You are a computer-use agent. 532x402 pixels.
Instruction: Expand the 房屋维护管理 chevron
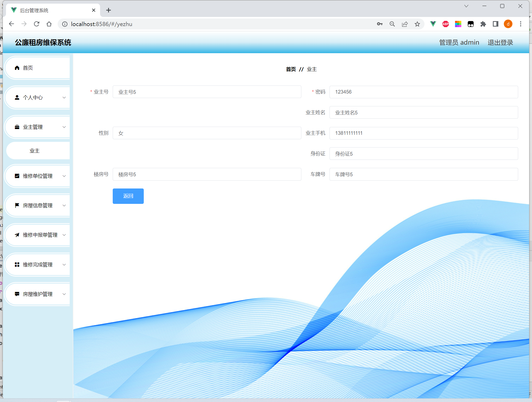click(64, 294)
